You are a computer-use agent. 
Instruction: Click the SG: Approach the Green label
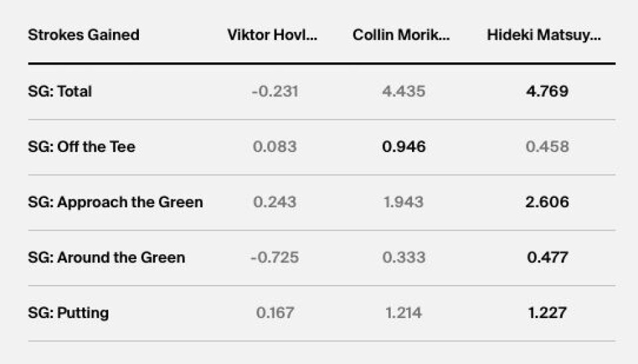point(115,202)
